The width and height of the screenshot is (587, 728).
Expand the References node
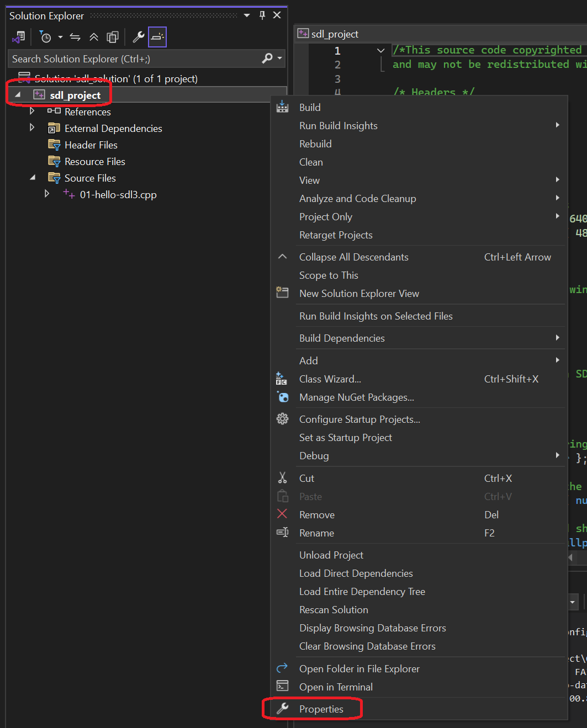click(x=32, y=111)
